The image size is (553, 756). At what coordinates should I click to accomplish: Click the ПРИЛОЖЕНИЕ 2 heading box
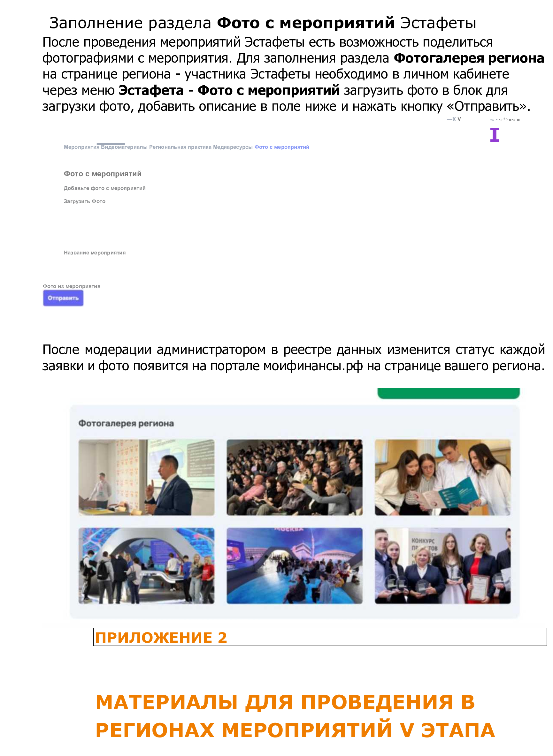click(x=320, y=637)
